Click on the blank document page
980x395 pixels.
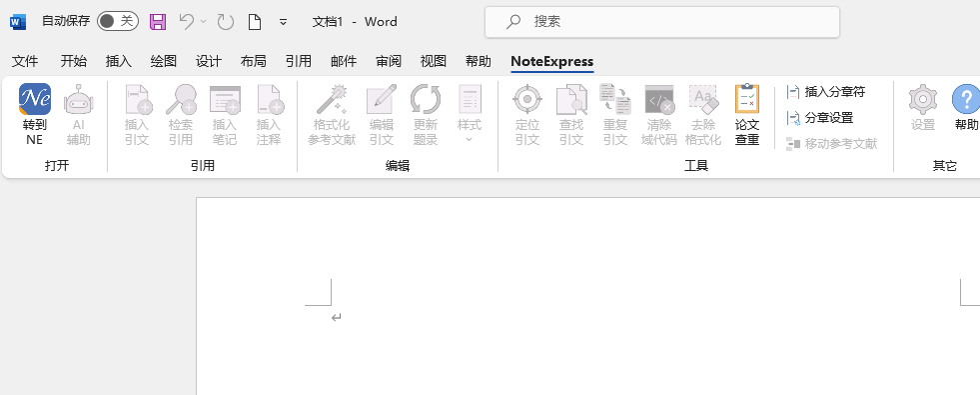click(587, 296)
